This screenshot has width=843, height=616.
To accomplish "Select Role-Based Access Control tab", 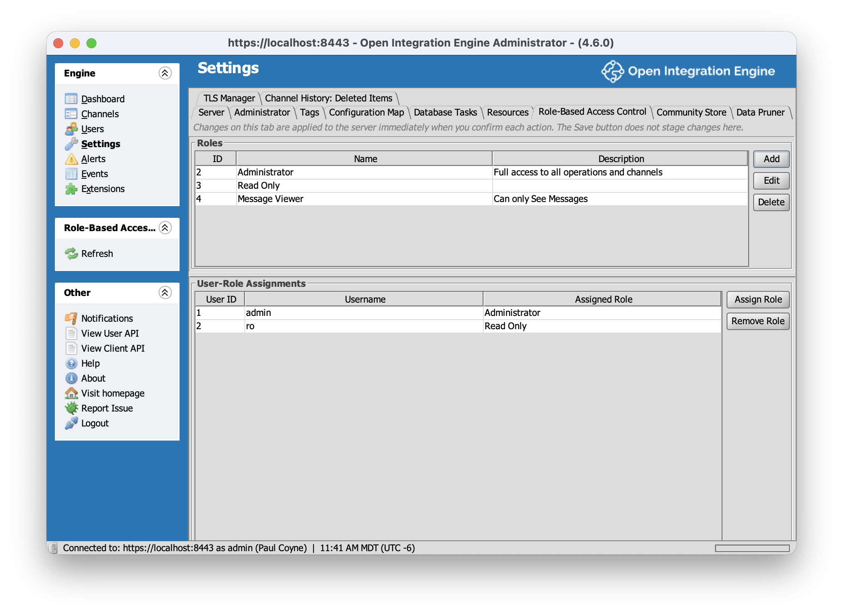I will (x=592, y=111).
